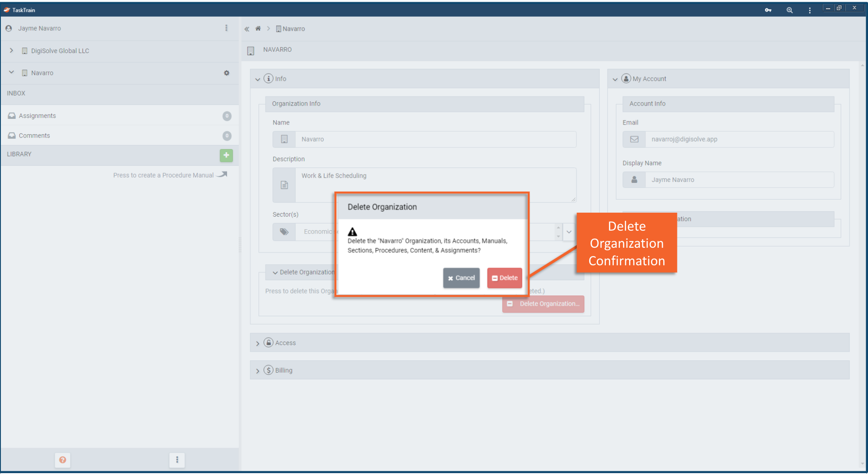Expand DigiSolve Global LLC tree node
This screenshot has height=474, width=868.
[12, 50]
